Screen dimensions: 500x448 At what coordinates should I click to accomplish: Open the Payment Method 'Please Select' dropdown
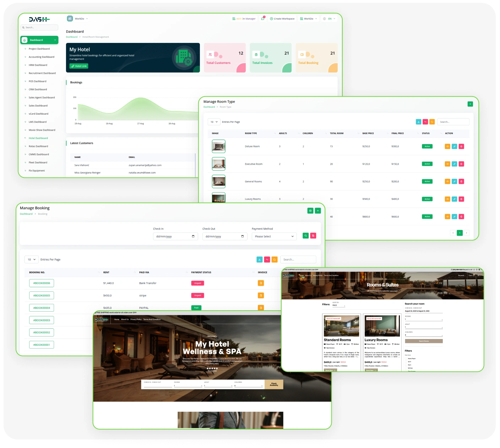point(274,236)
